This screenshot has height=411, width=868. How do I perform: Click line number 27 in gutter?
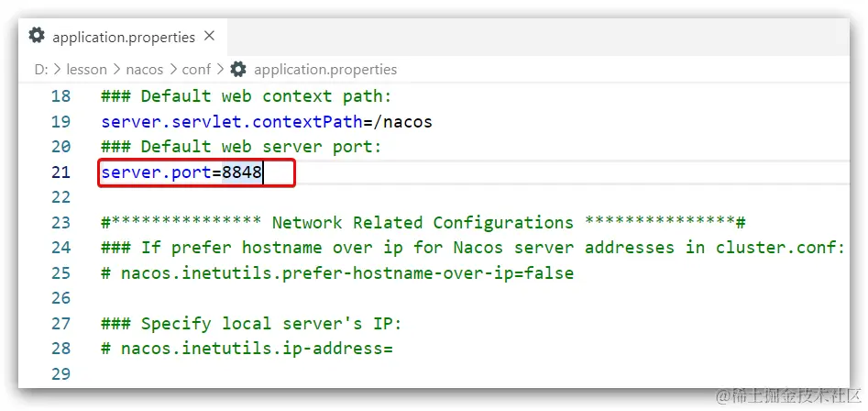[x=60, y=324]
